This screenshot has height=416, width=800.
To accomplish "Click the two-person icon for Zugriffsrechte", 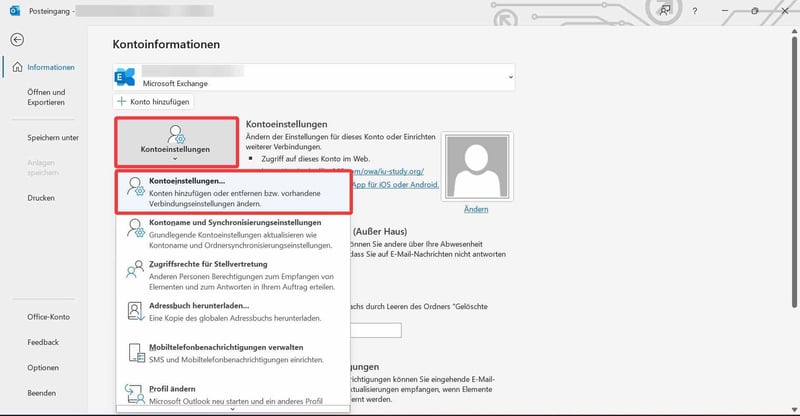I will [135, 269].
